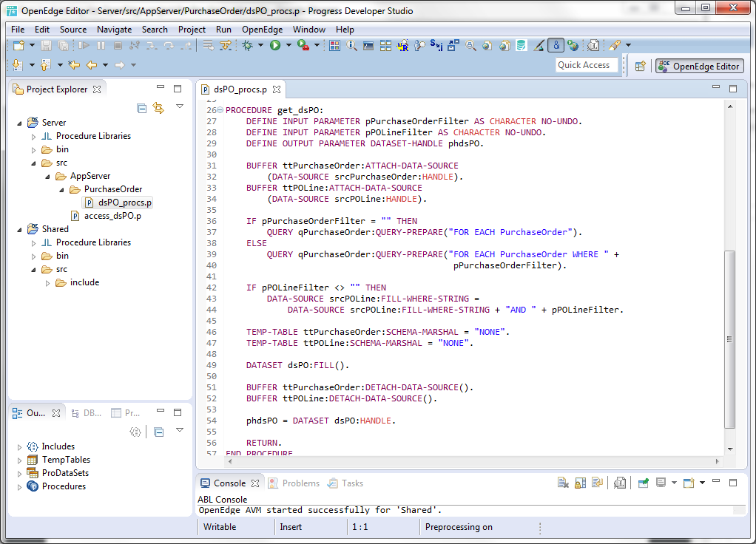
Task: Switch to the Tasks tab
Action: (x=345, y=483)
